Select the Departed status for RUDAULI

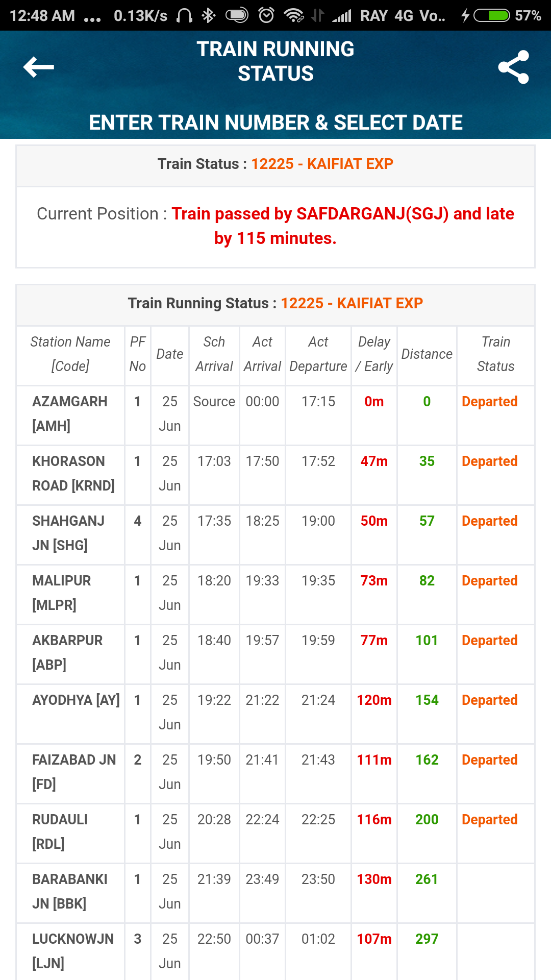(489, 819)
